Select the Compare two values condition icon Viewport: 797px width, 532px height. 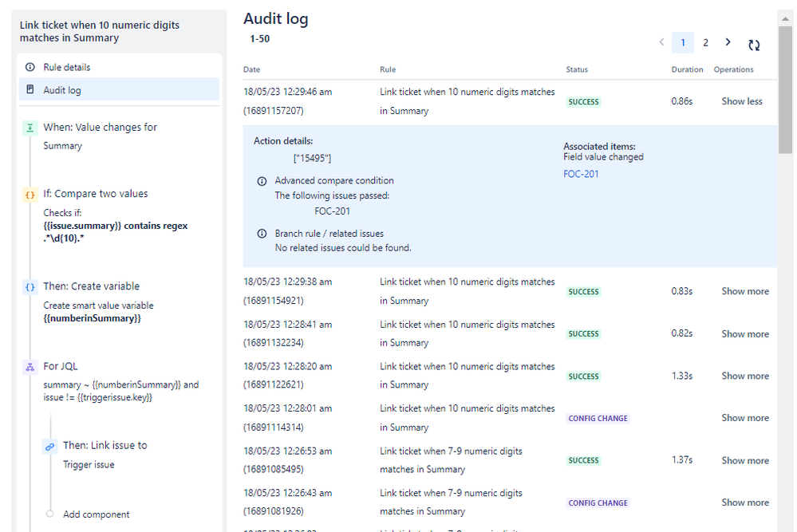(x=30, y=195)
